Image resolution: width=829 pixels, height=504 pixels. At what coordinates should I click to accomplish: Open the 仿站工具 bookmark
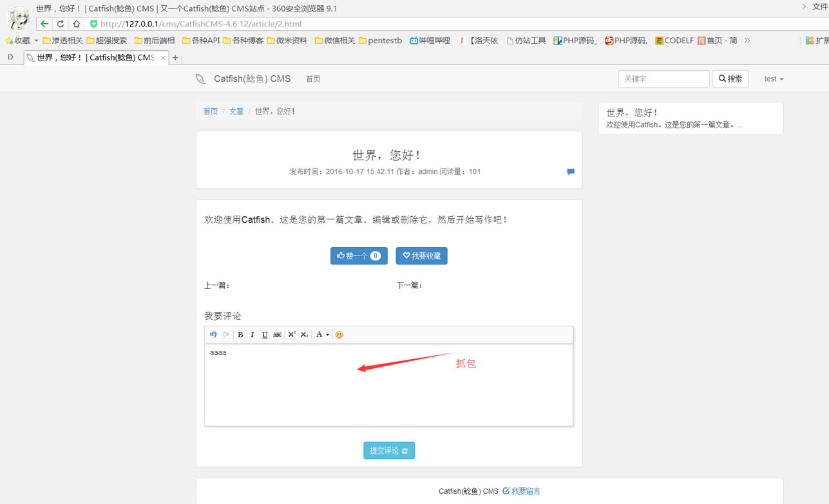click(x=526, y=41)
